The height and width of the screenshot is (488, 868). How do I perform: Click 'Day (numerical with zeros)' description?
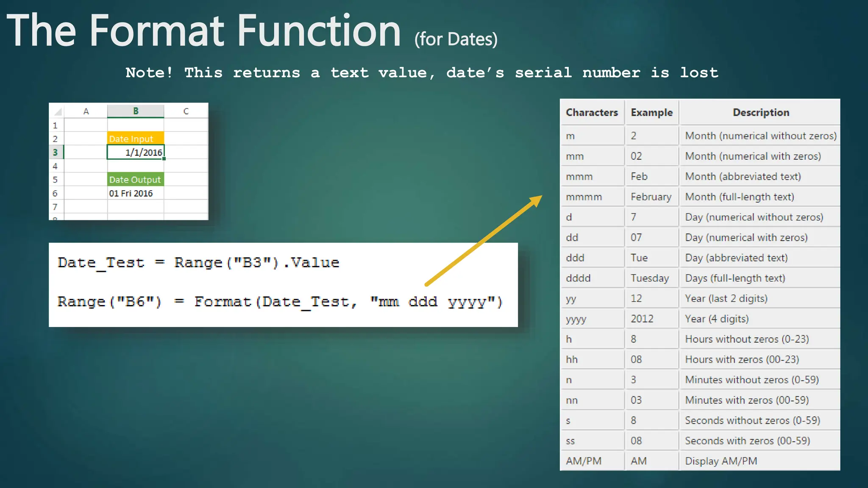[761, 237]
